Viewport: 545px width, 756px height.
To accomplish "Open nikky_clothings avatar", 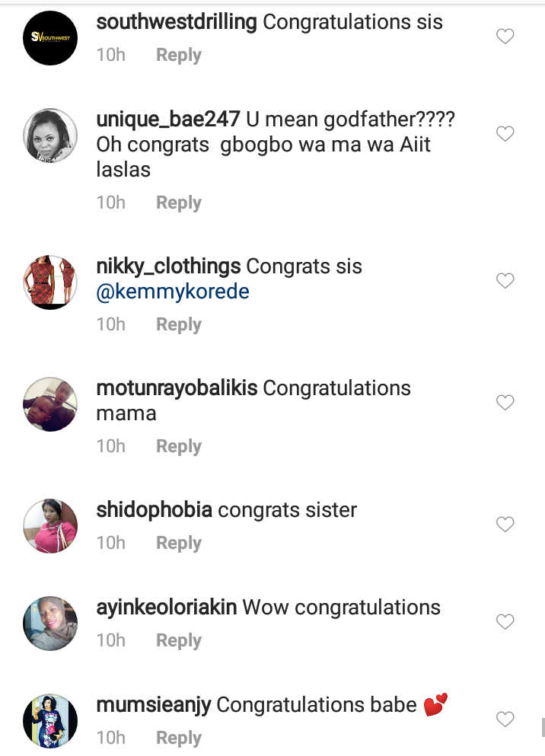I will (x=49, y=282).
